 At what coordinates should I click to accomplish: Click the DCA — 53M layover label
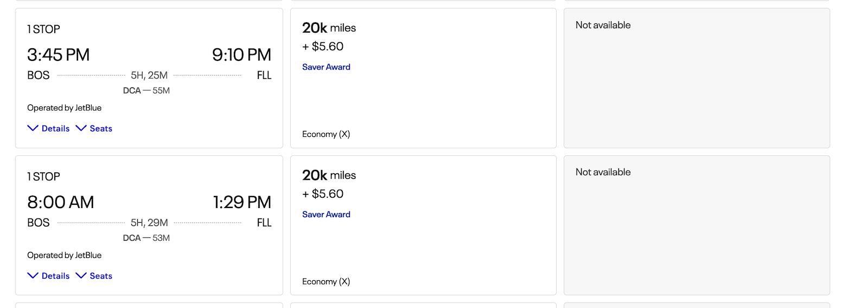[x=146, y=237]
